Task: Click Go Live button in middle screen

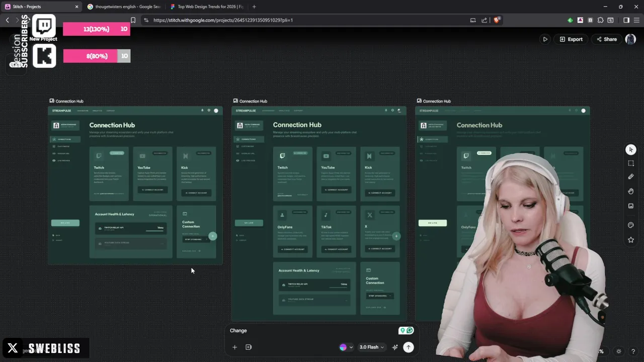Action: tap(249, 223)
